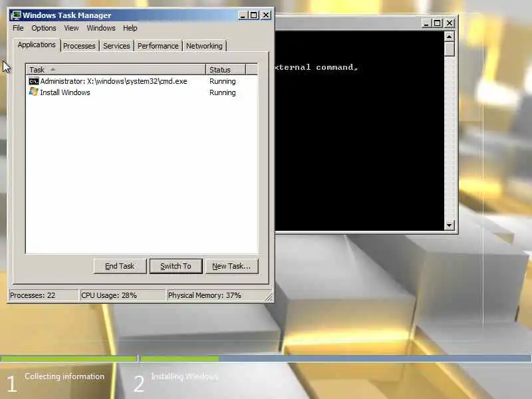Open the Help menu
This screenshot has height=399, width=532.
130,28
